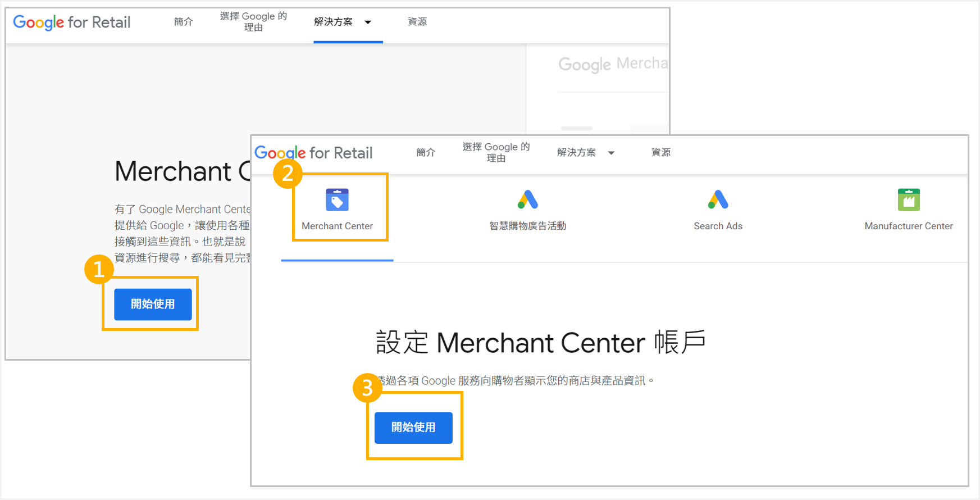The width and height of the screenshot is (980, 500).
Task: Open 資源 menu in back window
Action: coord(417,22)
